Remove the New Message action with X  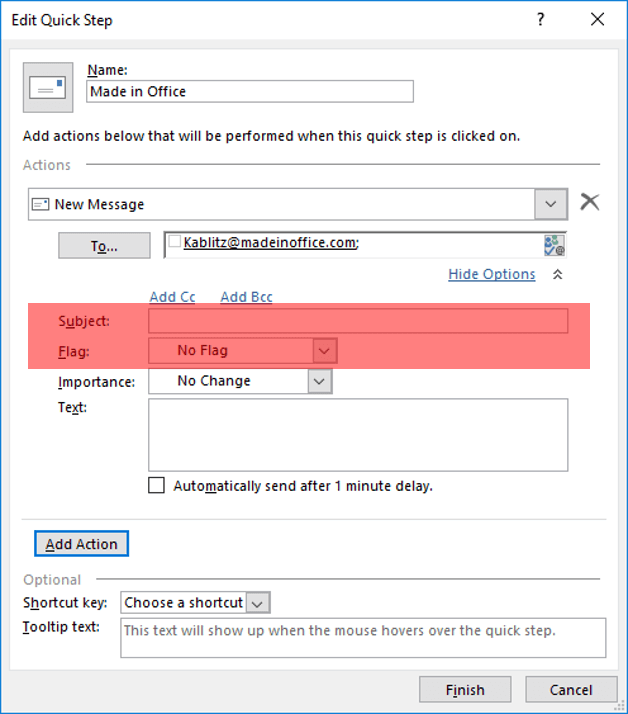click(590, 203)
